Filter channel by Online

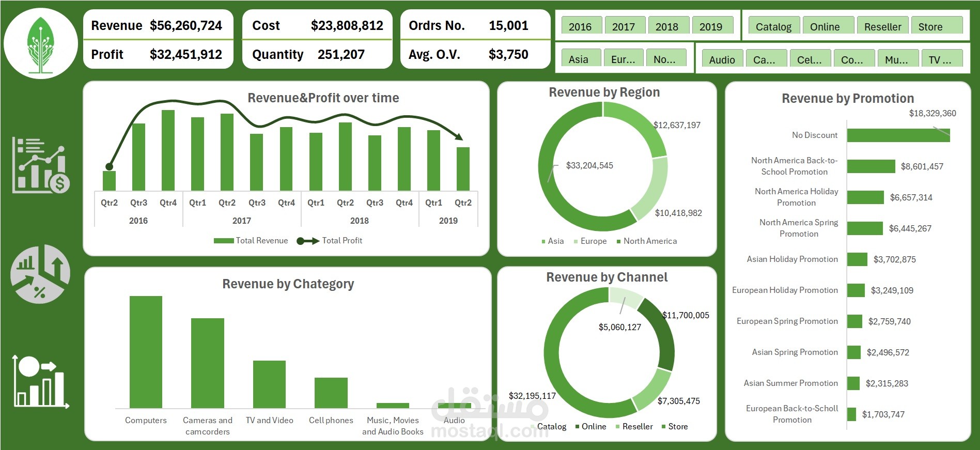[828, 26]
